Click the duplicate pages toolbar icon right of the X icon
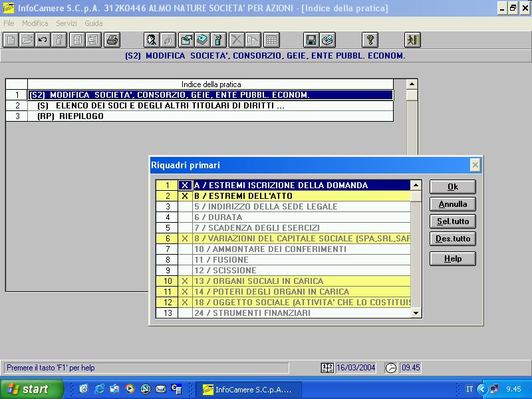Screen dimensions: 532x399 (253, 41)
